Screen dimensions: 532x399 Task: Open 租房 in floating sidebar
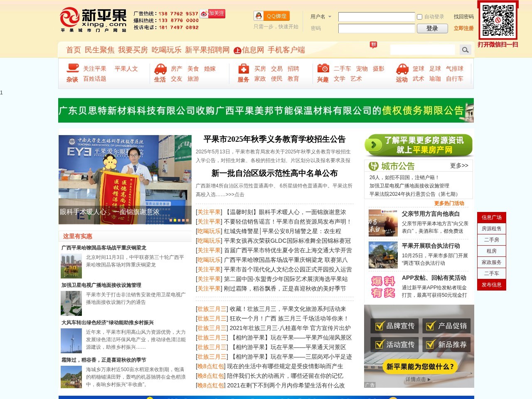[x=492, y=251]
